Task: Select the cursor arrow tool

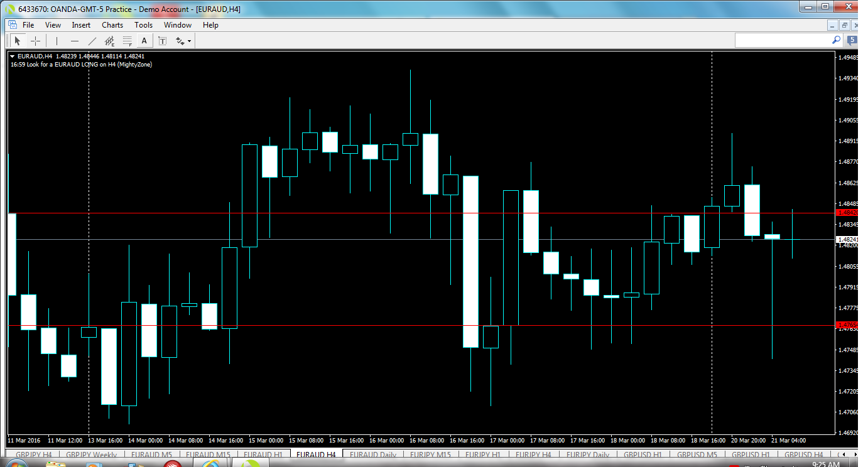Action: [18, 41]
